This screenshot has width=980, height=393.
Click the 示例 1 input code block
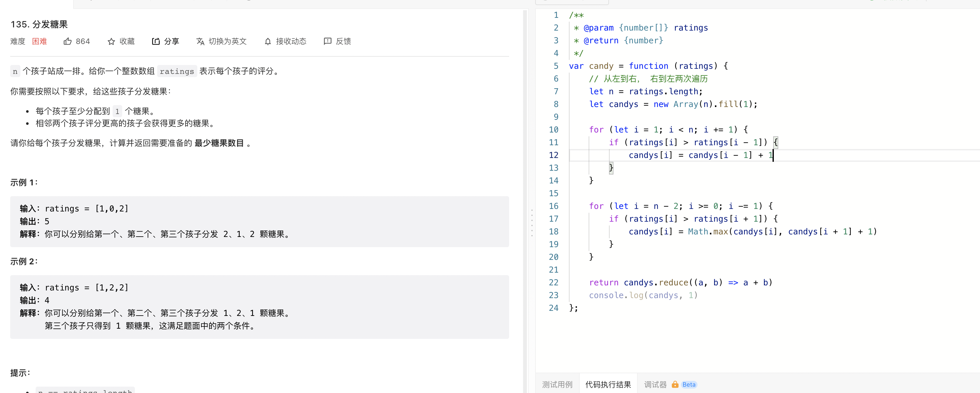click(x=259, y=221)
